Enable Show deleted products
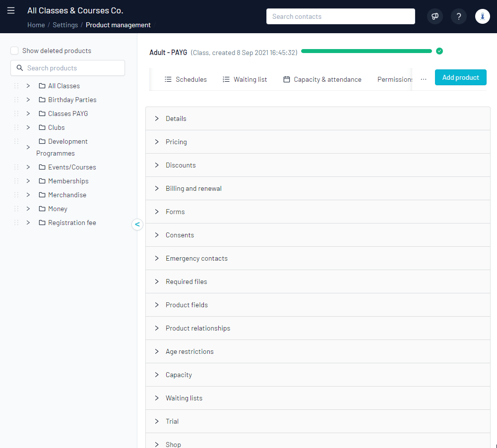This screenshot has width=497, height=448. tap(14, 50)
